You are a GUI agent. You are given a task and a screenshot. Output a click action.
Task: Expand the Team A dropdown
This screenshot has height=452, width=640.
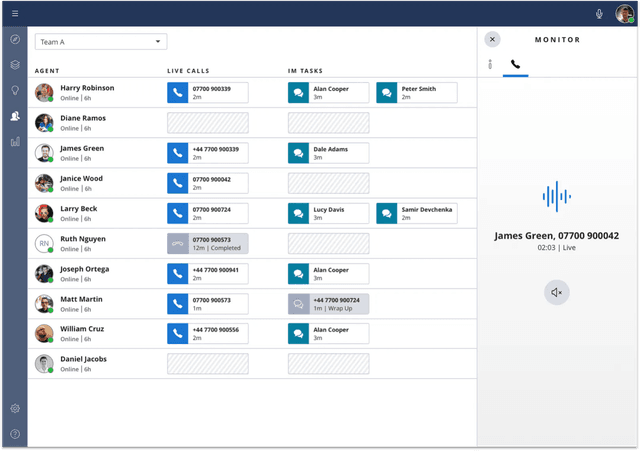pyautogui.click(x=101, y=41)
